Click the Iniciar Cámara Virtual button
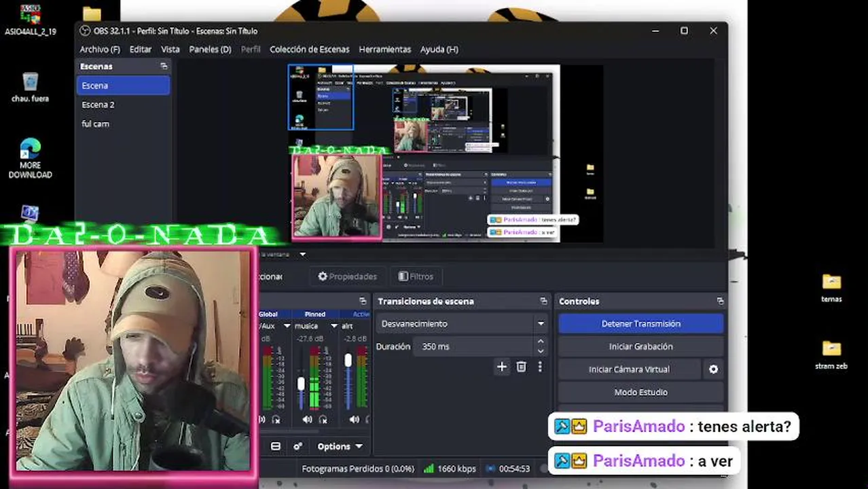The image size is (868, 489). (629, 369)
